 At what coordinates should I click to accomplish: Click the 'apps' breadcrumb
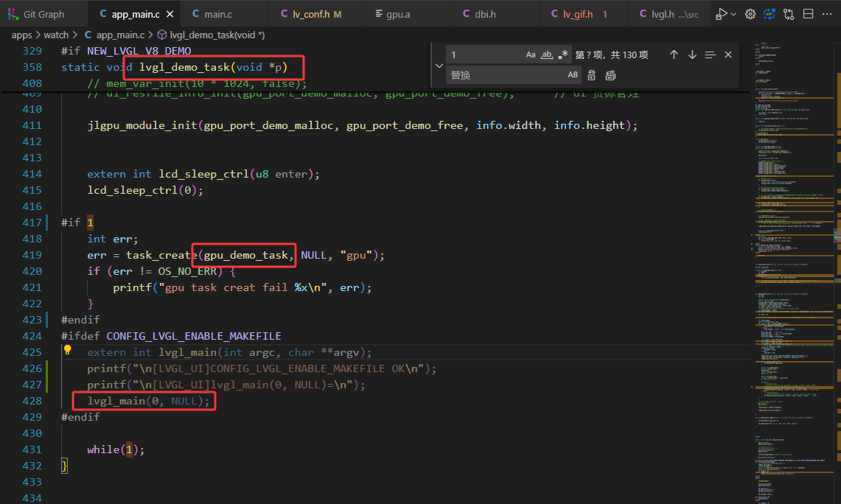(22, 35)
